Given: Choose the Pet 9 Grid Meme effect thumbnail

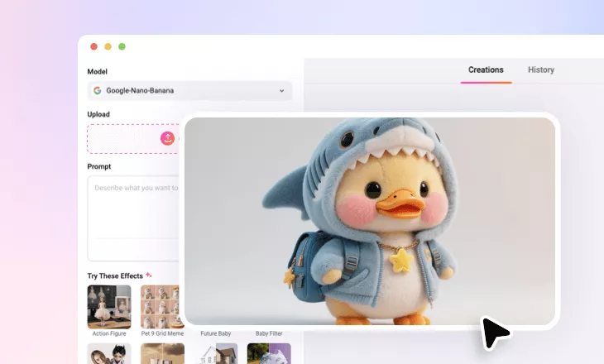Looking at the screenshot, I should 161,305.
